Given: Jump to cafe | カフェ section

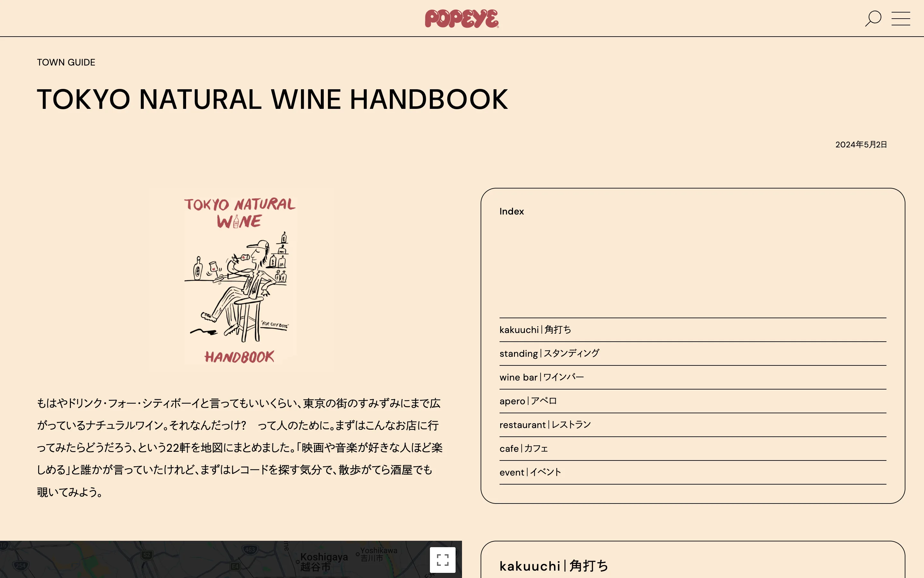Looking at the screenshot, I should [x=693, y=448].
